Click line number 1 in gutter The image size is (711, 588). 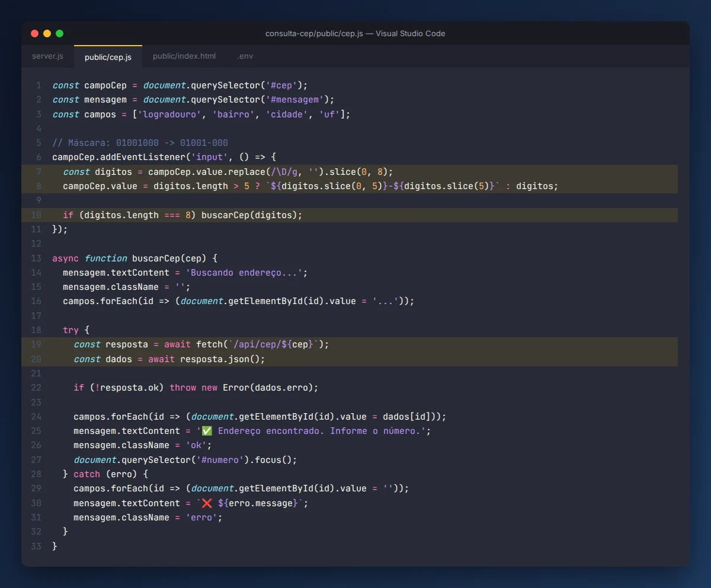(x=39, y=85)
